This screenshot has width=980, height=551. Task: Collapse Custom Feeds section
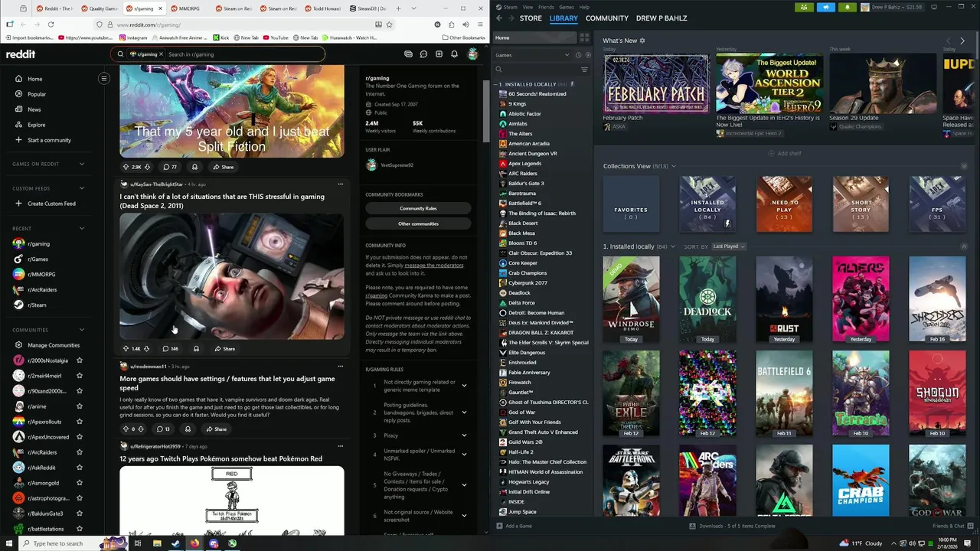click(x=82, y=188)
